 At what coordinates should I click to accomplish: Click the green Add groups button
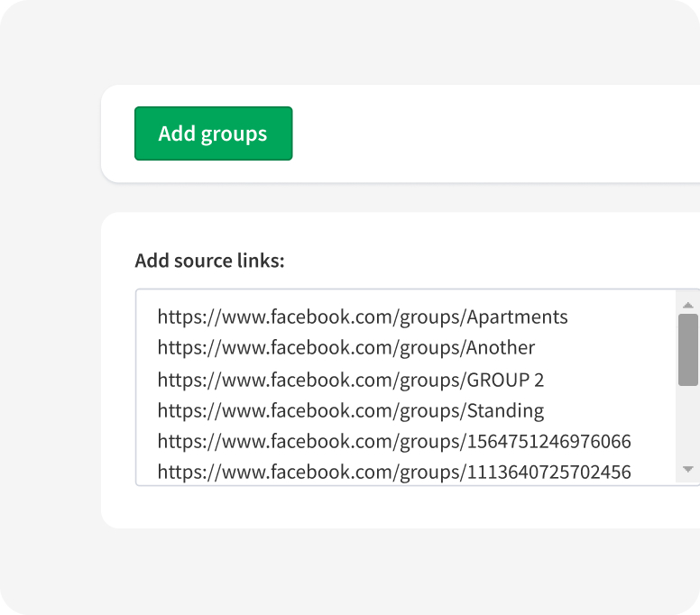point(213,133)
